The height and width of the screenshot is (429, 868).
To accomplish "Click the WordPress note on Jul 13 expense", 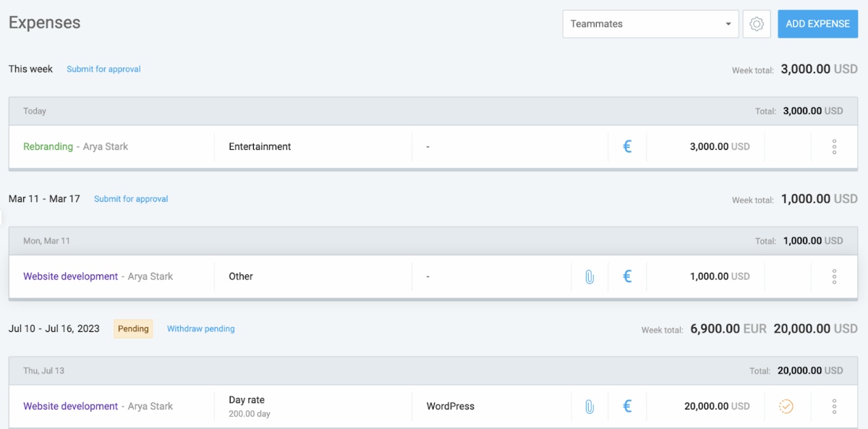I will tap(450, 407).
